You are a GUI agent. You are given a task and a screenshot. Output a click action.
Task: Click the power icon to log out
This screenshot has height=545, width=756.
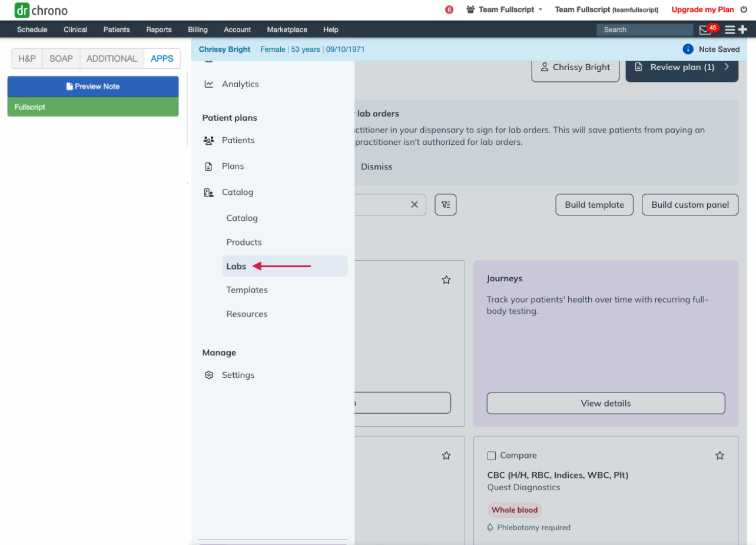744,9
